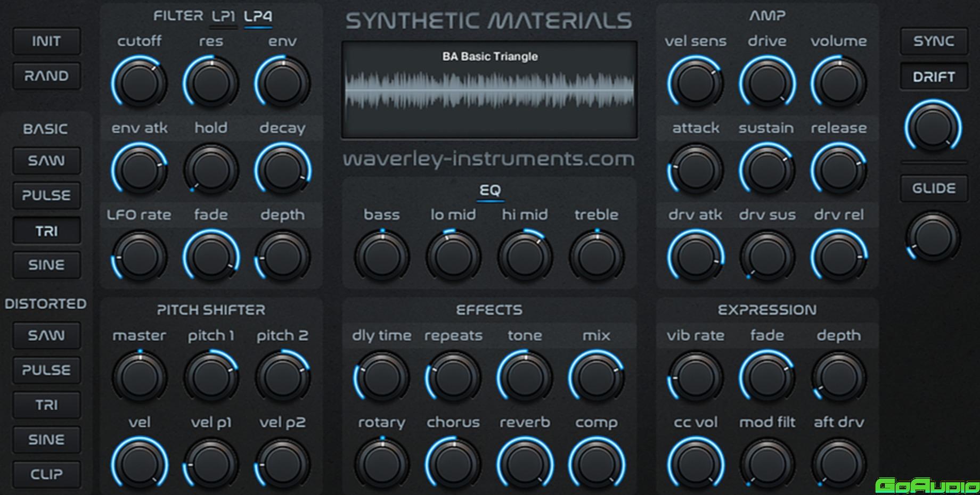Switch filter to LP1 mode
The width and height of the screenshot is (980, 495).
coord(224,16)
